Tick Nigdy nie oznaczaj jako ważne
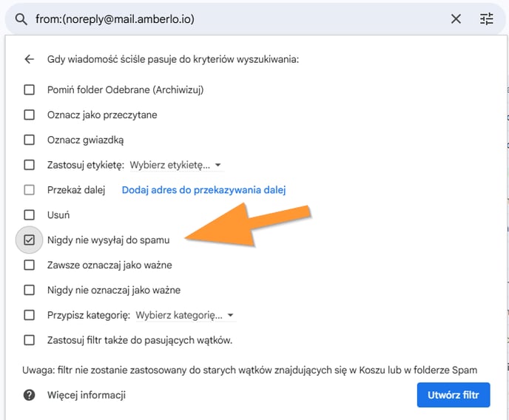This screenshot has height=420, width=509. click(29, 290)
